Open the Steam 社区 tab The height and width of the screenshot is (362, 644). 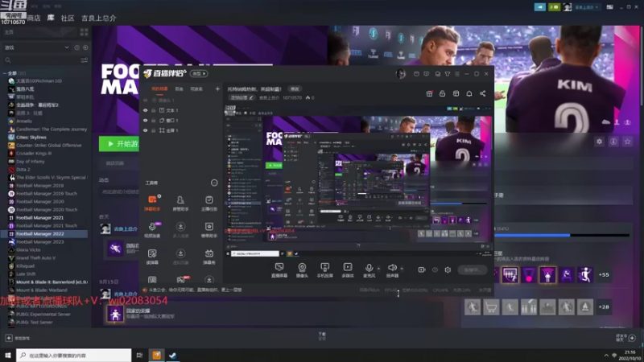(68, 18)
